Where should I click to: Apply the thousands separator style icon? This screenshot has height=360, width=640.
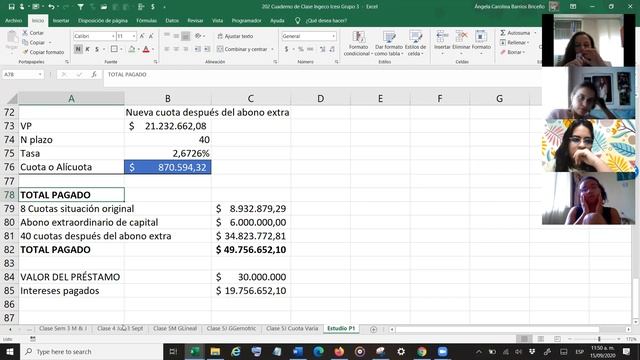click(310, 49)
